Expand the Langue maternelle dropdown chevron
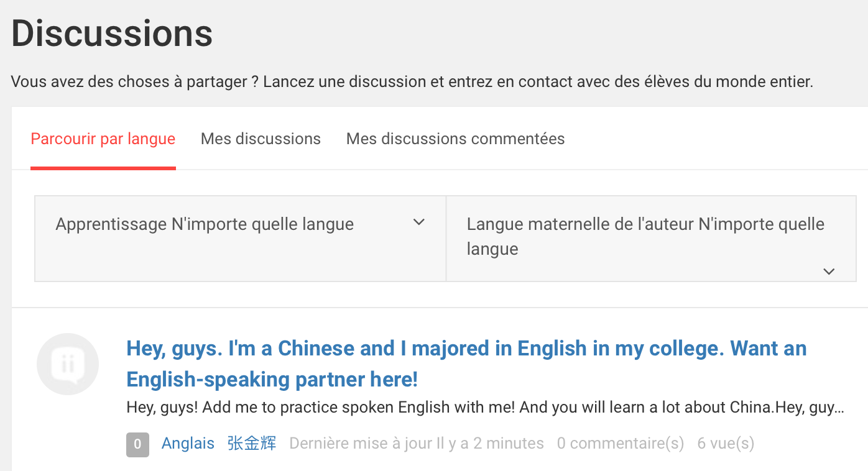868x471 pixels. [x=828, y=271]
